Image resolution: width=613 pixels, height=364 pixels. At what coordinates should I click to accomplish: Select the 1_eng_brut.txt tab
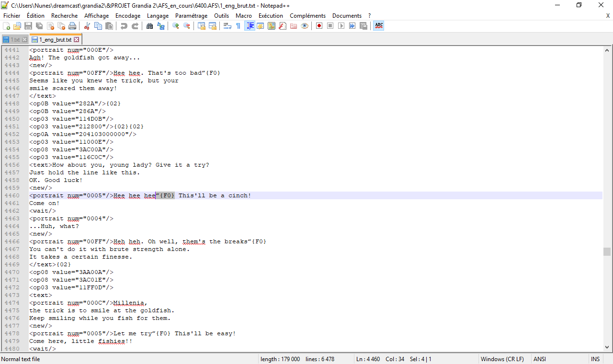pos(55,40)
